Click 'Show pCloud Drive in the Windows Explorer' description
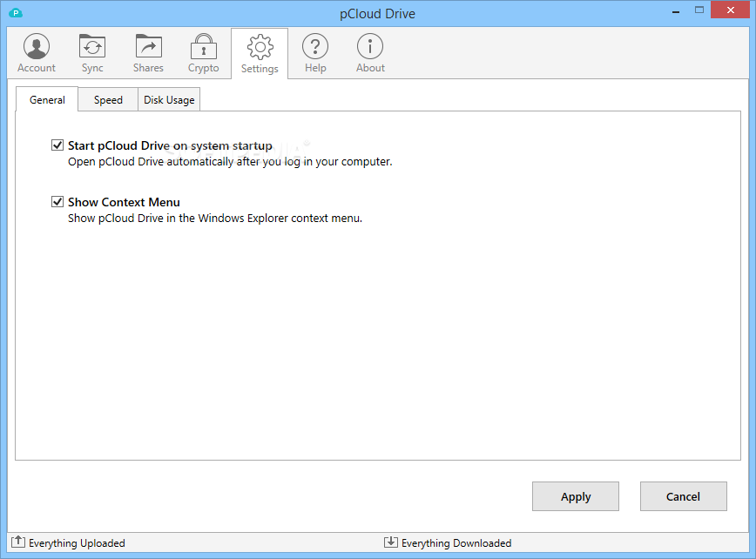 215,219
